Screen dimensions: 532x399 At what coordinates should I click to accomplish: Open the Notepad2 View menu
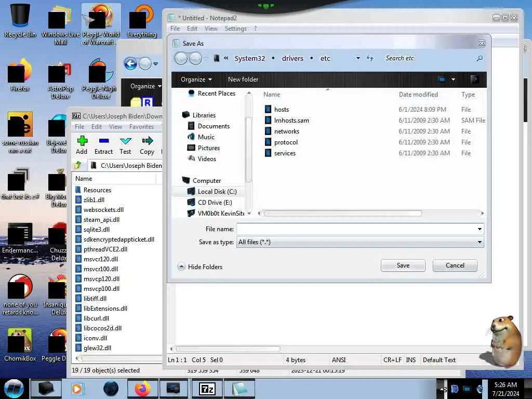coord(211,29)
